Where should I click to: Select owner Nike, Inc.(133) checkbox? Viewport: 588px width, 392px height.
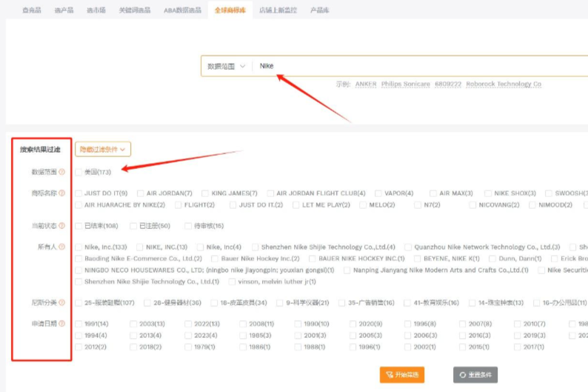pyautogui.click(x=78, y=248)
